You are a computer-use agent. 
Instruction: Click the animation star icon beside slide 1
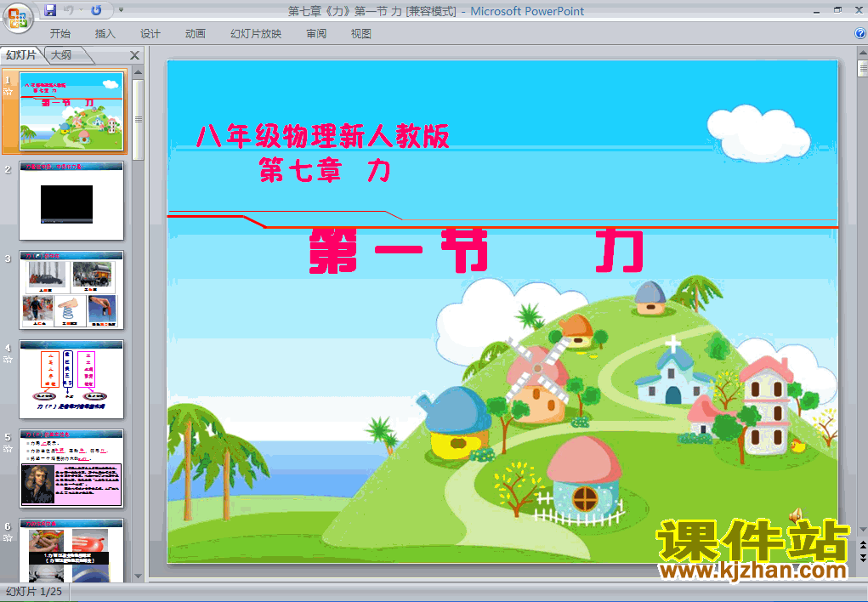(x=8, y=92)
